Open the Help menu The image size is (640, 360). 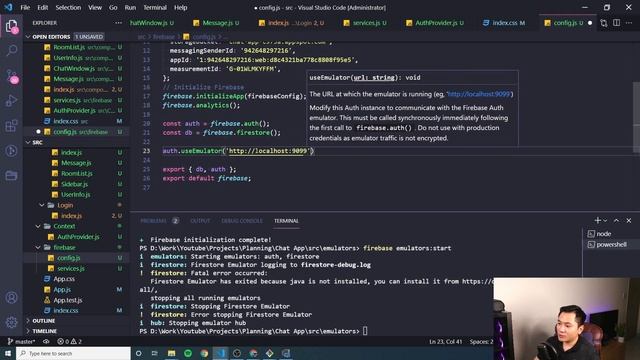point(180,7)
